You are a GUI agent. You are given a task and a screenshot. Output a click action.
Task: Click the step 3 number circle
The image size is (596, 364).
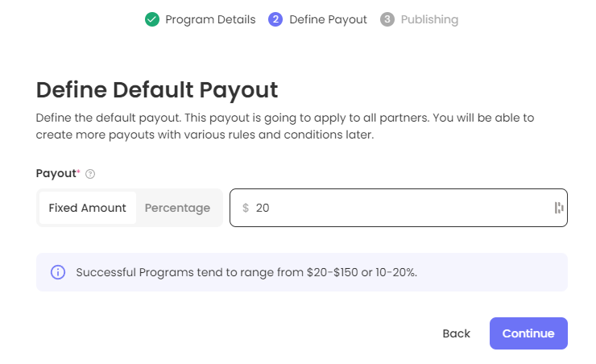(x=387, y=19)
